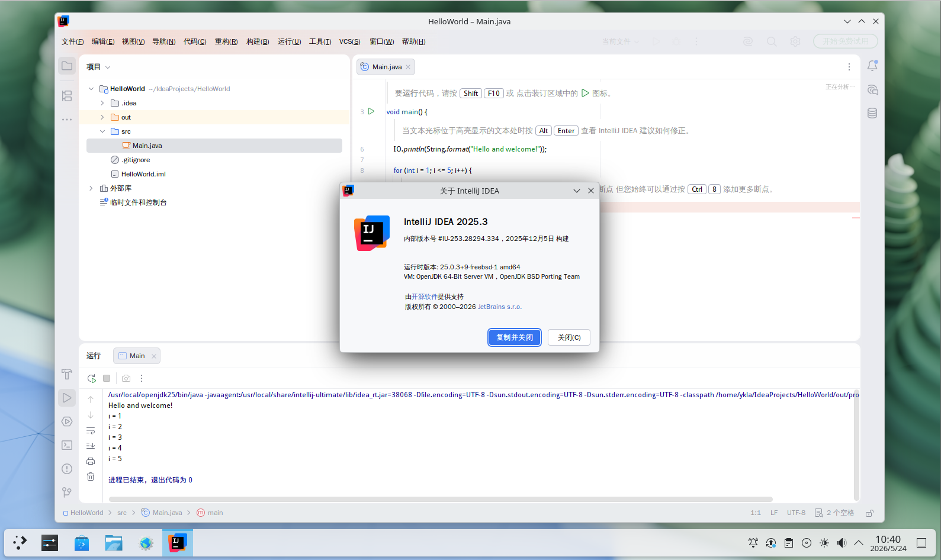
Task: Collapse the About dialog chevron
Action: click(x=577, y=191)
